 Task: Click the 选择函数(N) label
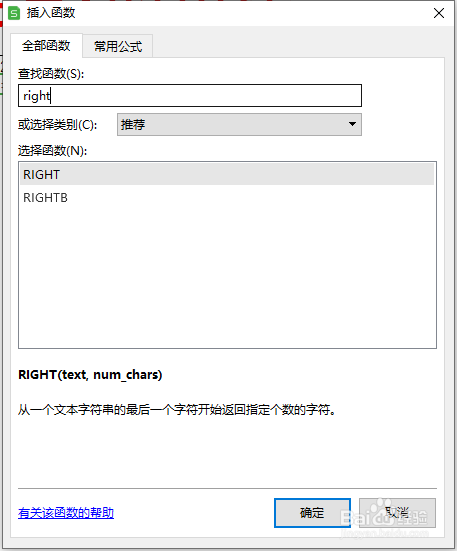[53, 151]
